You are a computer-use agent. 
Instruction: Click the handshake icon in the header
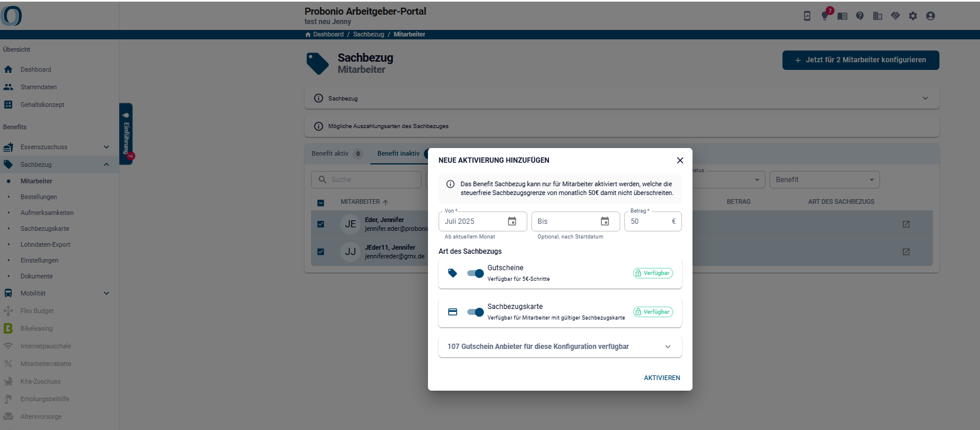895,16
